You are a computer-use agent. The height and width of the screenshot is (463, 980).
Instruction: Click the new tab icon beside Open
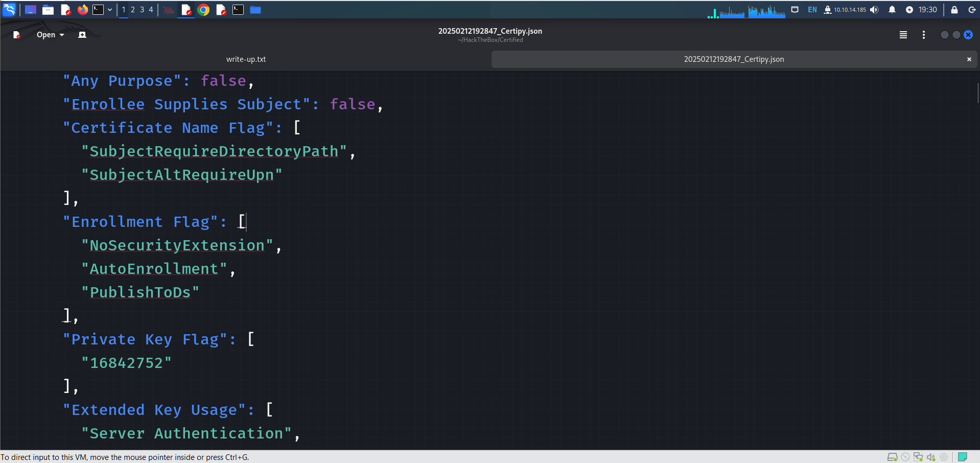click(82, 35)
